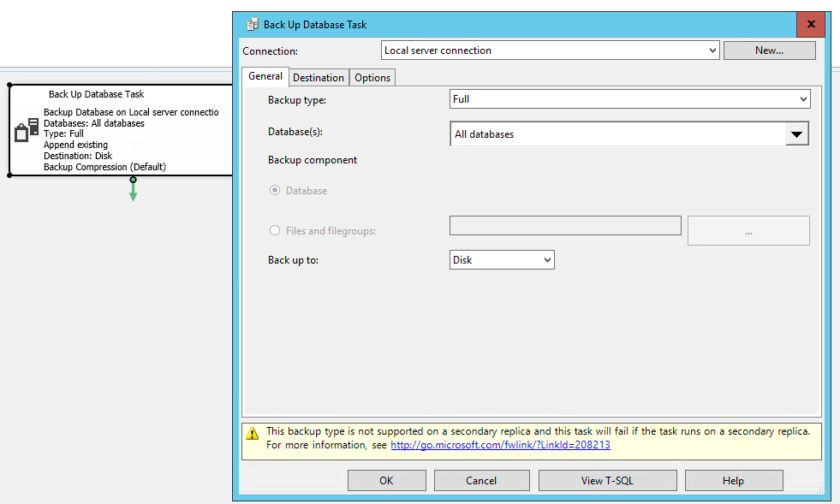Confirm the dialog with the OK button
This screenshot has width=840, height=504.
pyautogui.click(x=386, y=481)
